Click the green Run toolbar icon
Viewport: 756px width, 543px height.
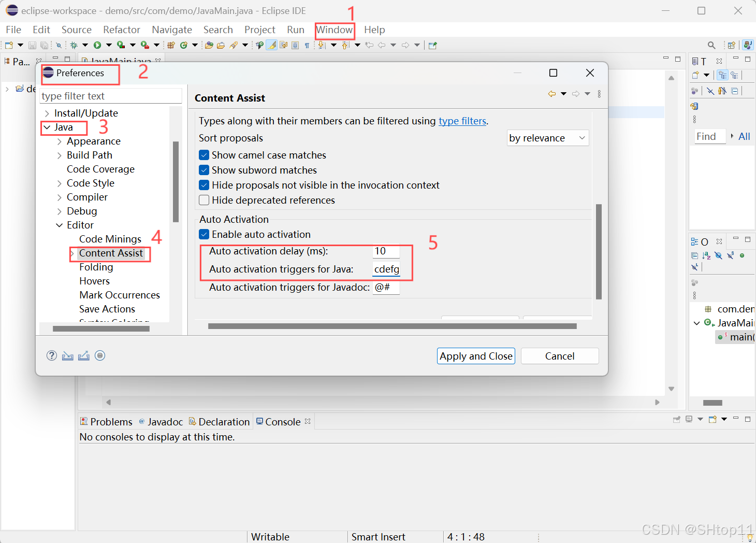coord(97,45)
